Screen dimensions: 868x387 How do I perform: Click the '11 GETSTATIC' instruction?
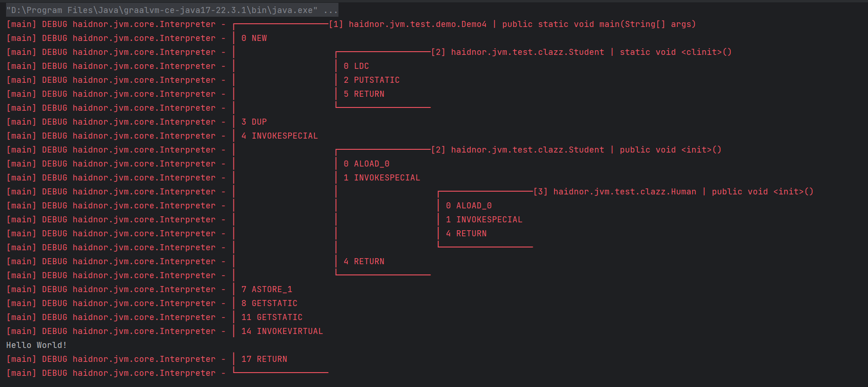tap(272, 317)
